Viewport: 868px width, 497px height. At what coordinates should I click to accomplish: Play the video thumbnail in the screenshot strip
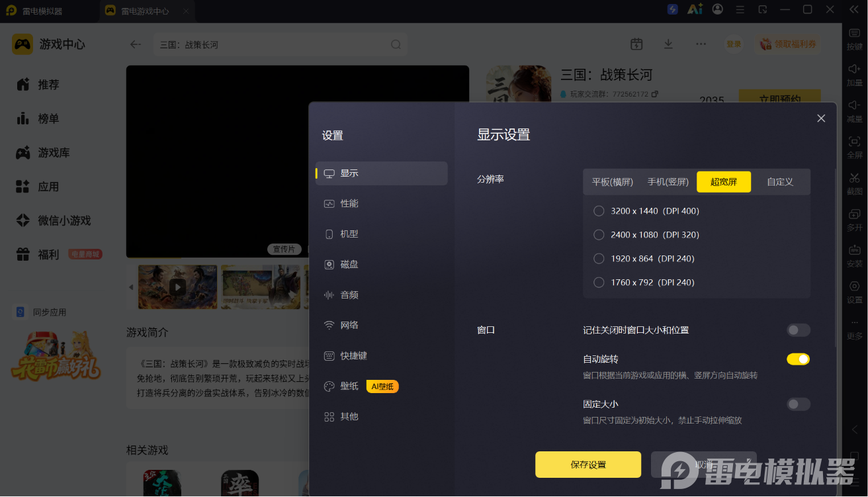177,287
